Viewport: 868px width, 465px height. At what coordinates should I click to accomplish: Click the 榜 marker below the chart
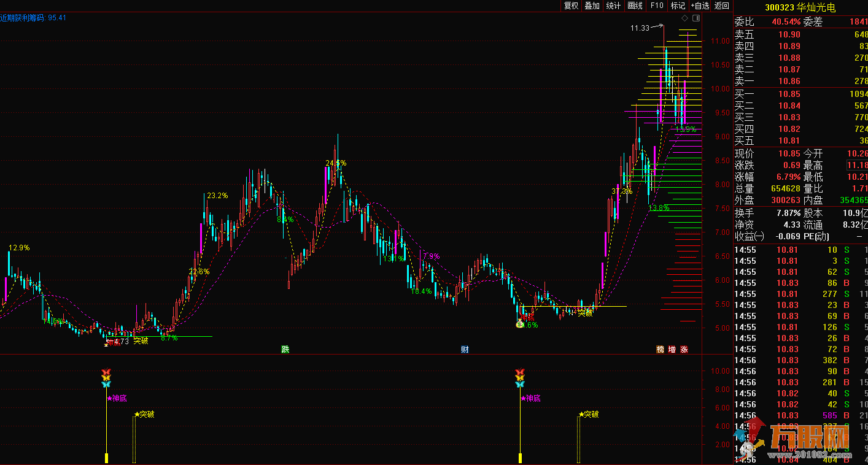(661, 350)
